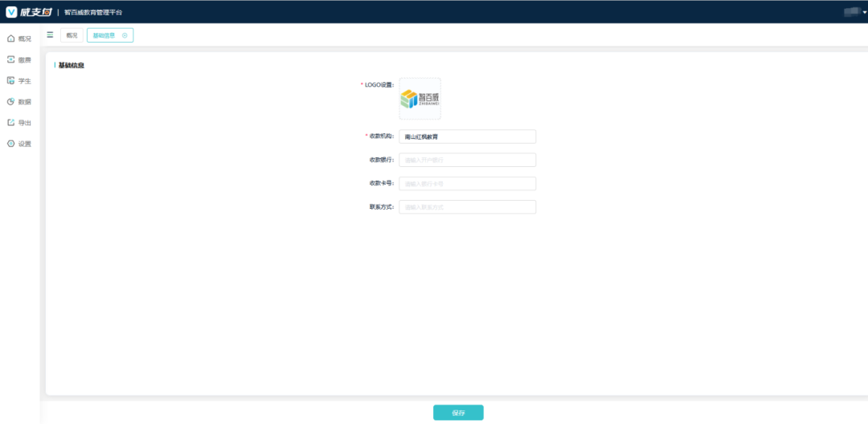Collapse the sidebar with the hamburger icon
Viewport: 868px width, 424px height.
50,35
